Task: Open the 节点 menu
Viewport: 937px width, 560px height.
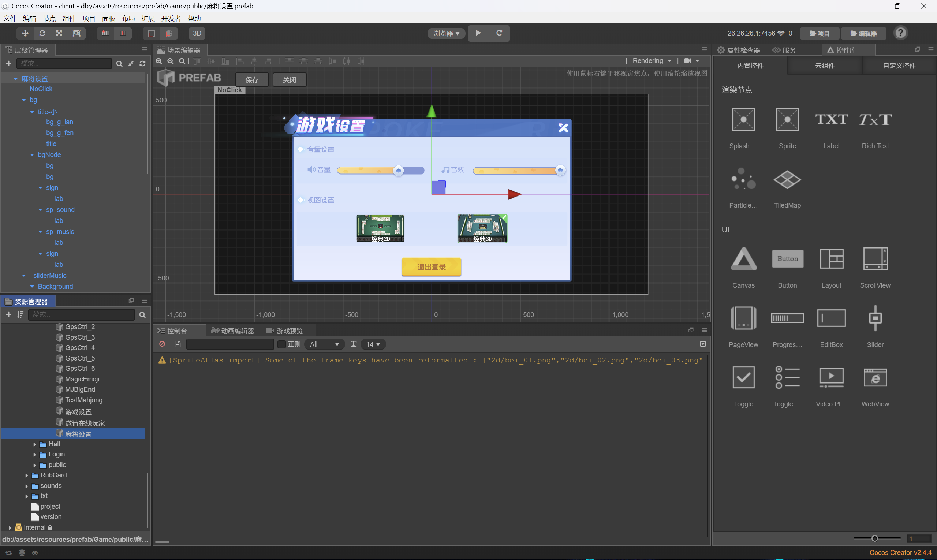Action: pyautogui.click(x=49, y=19)
